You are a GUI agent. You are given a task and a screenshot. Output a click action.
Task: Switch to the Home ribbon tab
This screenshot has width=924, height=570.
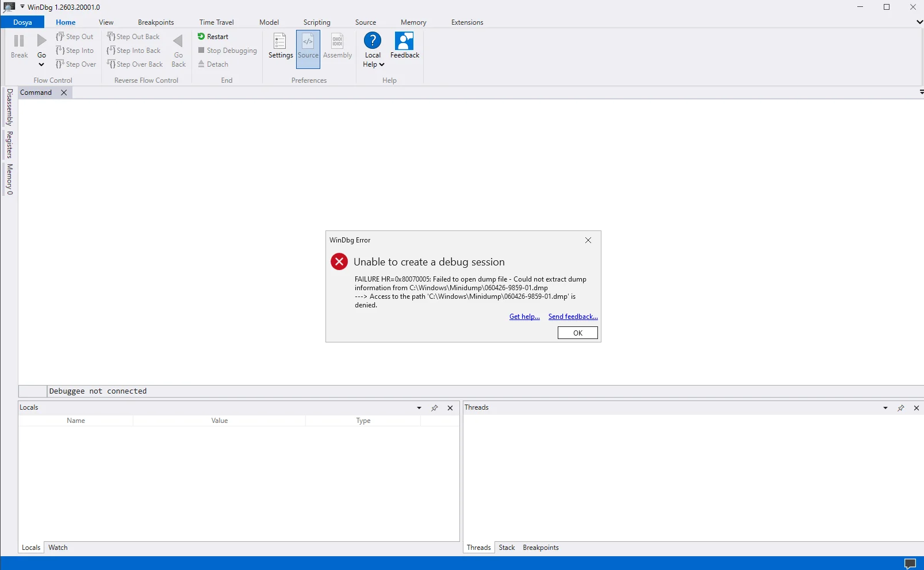click(66, 22)
